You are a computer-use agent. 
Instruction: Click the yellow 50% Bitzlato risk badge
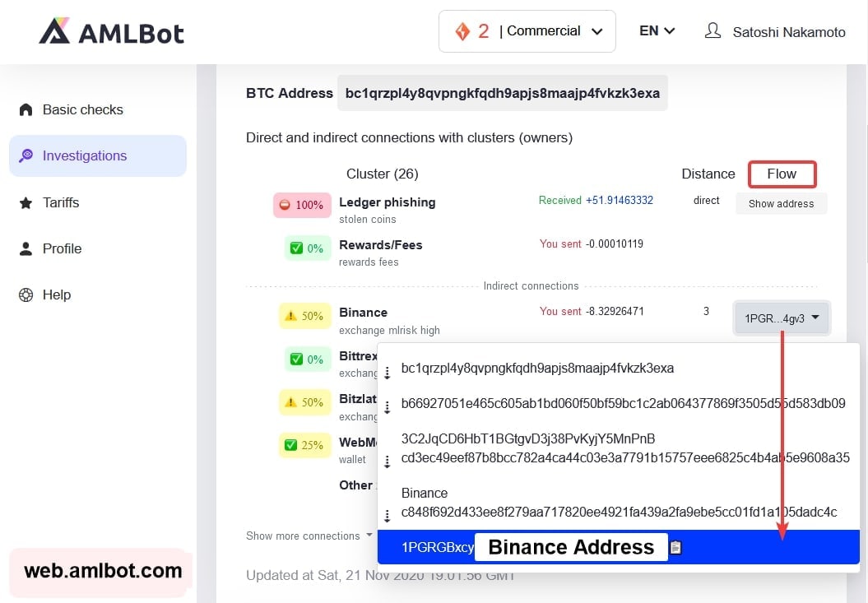(x=304, y=402)
